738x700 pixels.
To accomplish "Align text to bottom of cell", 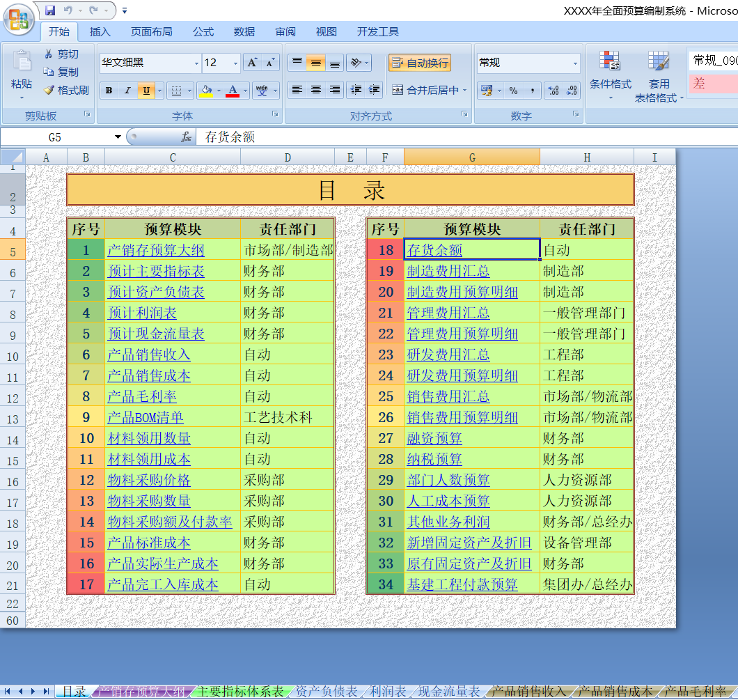I will click(335, 63).
